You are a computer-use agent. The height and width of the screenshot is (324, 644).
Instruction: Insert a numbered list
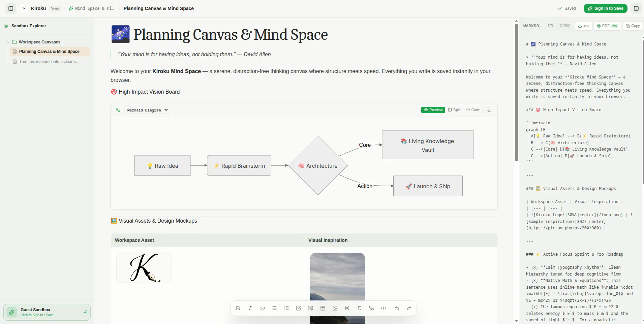click(286, 308)
